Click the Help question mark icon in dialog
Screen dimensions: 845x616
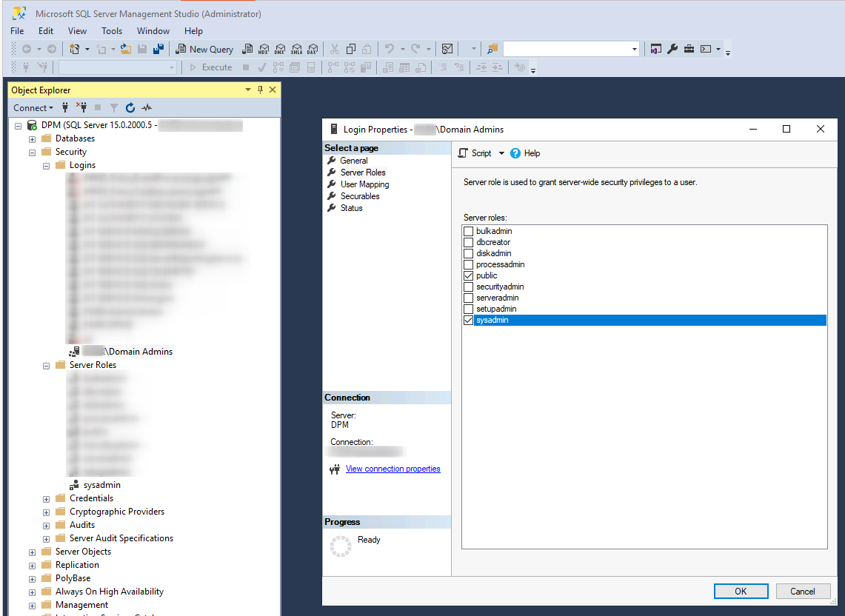pyautogui.click(x=515, y=153)
